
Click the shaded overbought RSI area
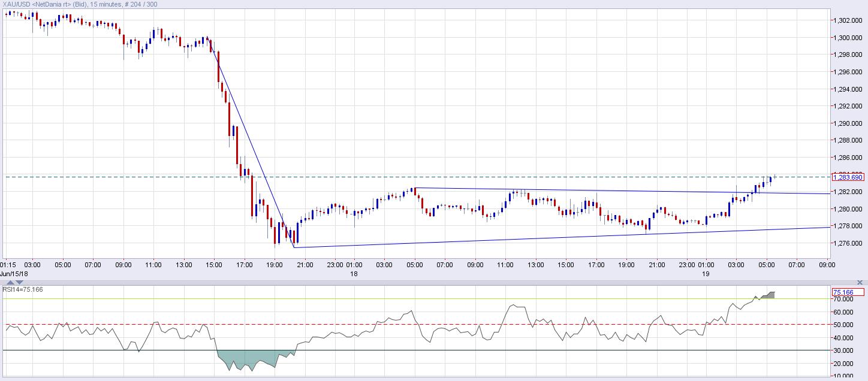(x=770, y=295)
